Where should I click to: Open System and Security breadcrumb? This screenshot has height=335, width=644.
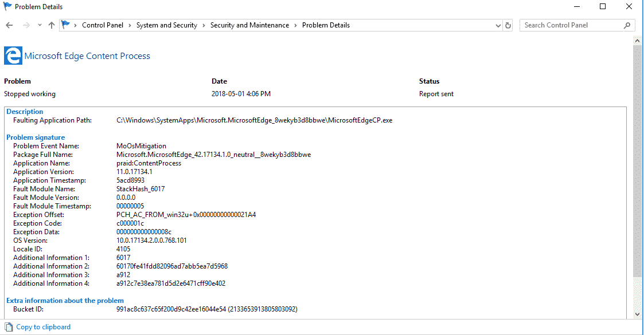pos(167,25)
